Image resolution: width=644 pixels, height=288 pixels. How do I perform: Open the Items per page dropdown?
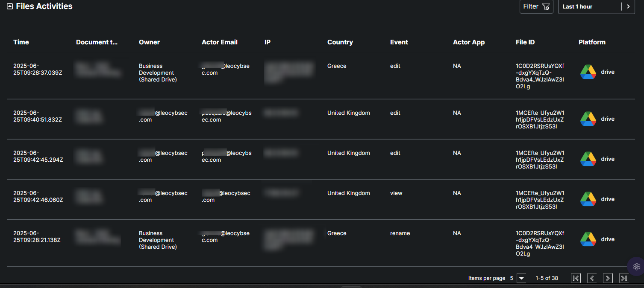click(521, 278)
